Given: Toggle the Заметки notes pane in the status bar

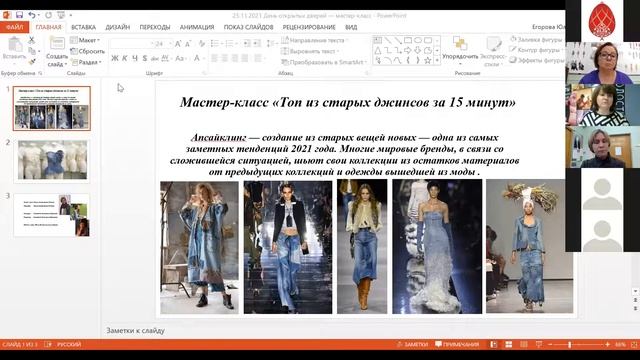Looking at the screenshot, I should (x=412, y=344).
